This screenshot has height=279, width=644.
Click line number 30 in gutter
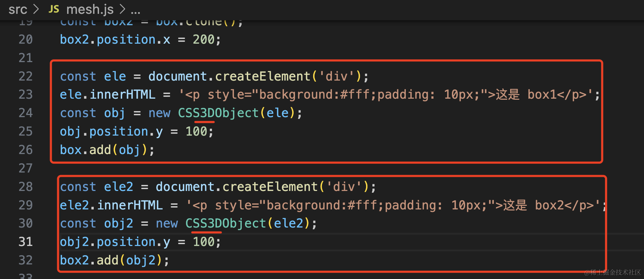click(26, 223)
